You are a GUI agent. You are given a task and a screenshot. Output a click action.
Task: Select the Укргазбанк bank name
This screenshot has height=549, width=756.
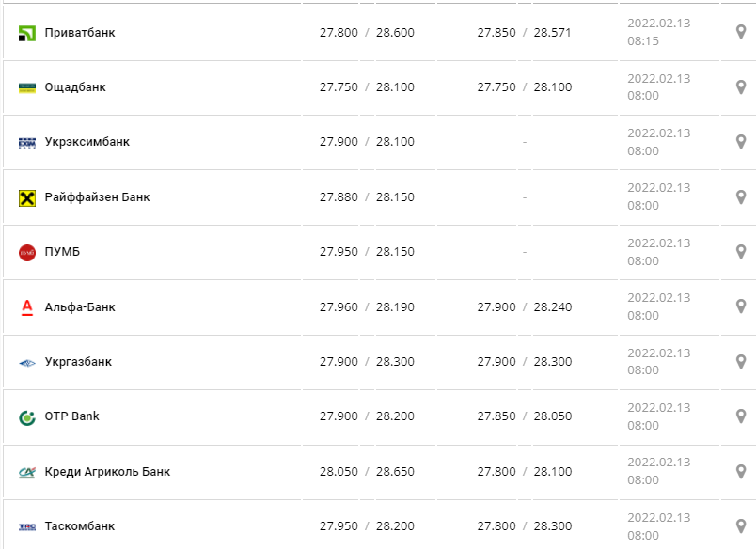click(78, 362)
